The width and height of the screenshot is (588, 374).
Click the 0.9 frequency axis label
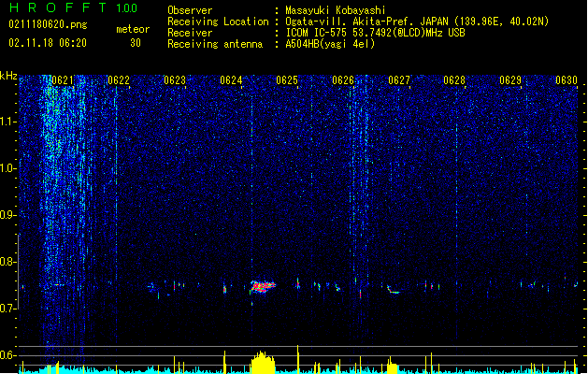pyautogui.click(x=8, y=215)
